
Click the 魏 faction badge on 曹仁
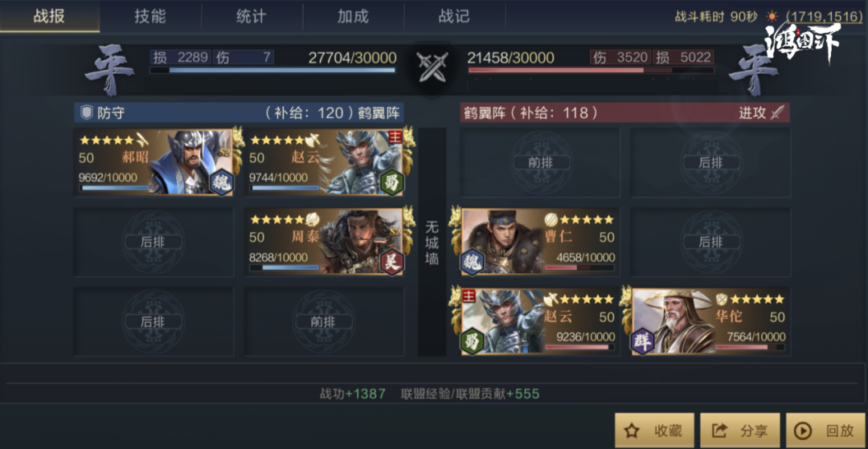tap(473, 262)
